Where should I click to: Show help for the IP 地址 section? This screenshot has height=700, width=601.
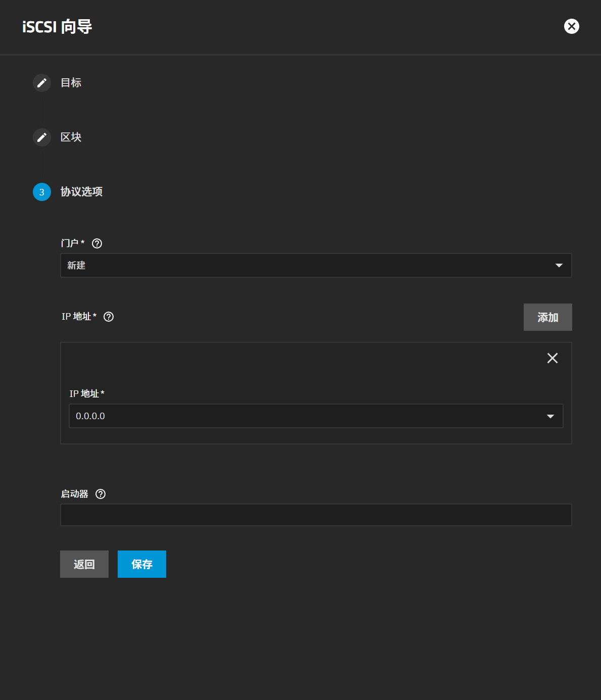[x=109, y=317]
